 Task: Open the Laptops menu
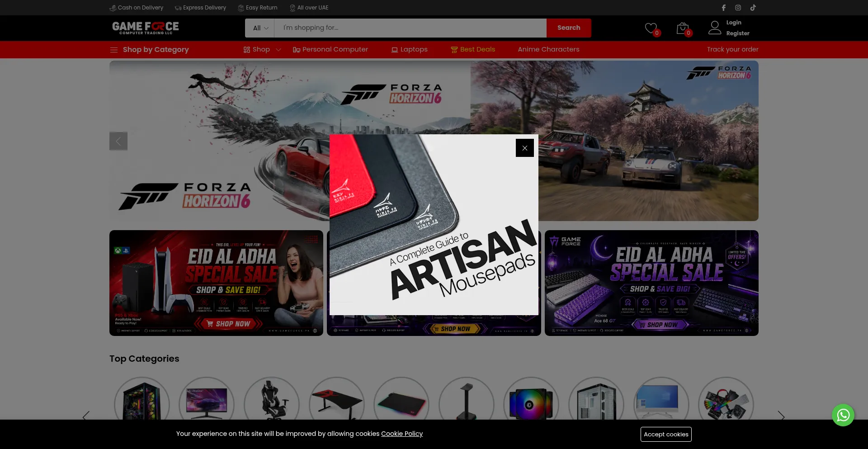[410, 50]
